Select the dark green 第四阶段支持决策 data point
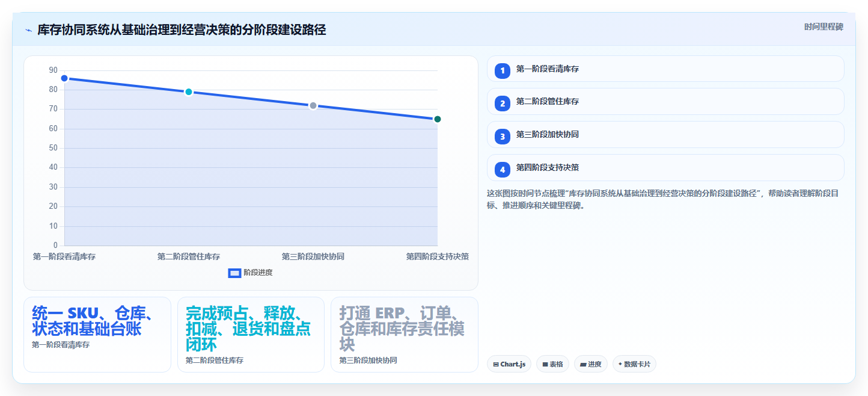Screen dimensions: 868x396 [438, 119]
